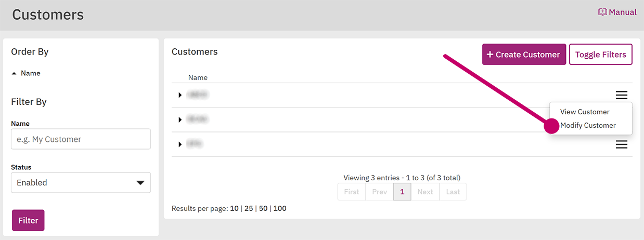The image size is (644, 240).
Task: Expand the third customer row triangle
Action: coord(180,144)
